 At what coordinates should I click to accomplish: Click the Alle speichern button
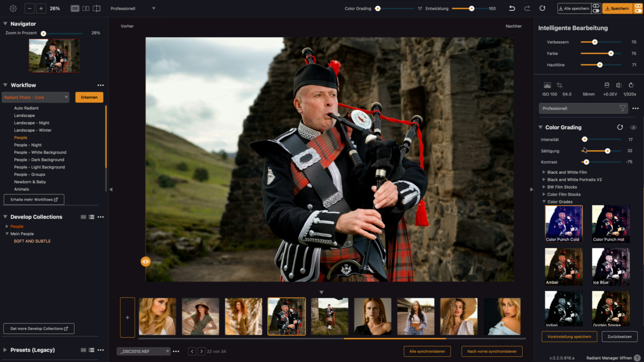(574, 8)
